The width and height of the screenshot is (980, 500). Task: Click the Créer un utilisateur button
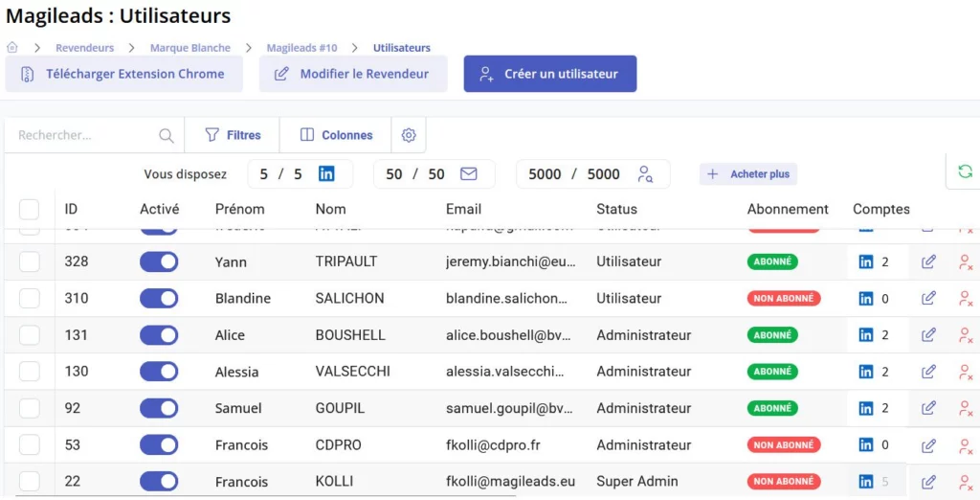tap(549, 74)
